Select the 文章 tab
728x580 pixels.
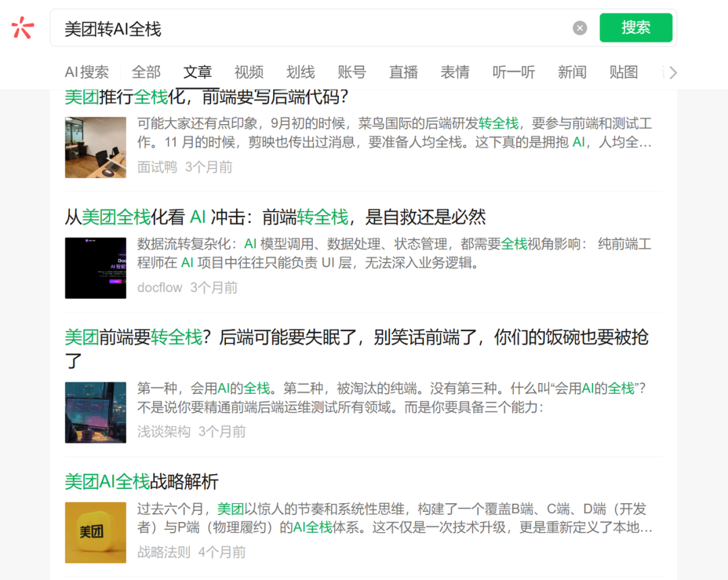point(198,72)
